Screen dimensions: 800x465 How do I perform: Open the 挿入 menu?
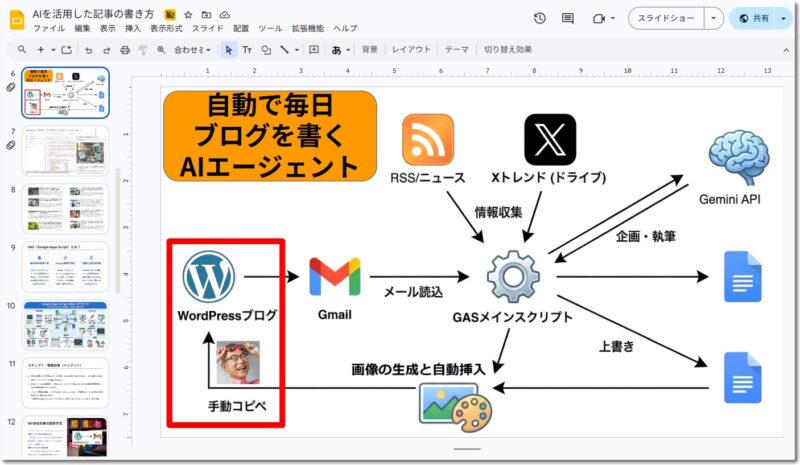[133, 29]
